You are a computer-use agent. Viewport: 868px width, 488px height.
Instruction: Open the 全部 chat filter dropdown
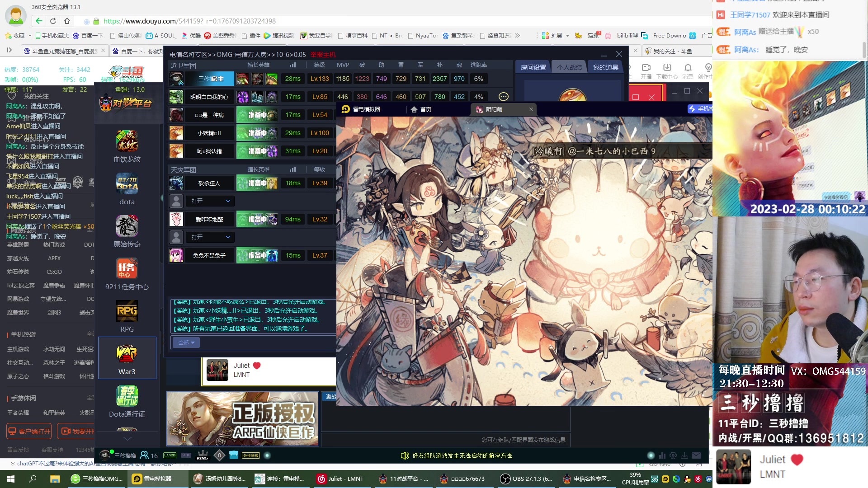coord(186,343)
